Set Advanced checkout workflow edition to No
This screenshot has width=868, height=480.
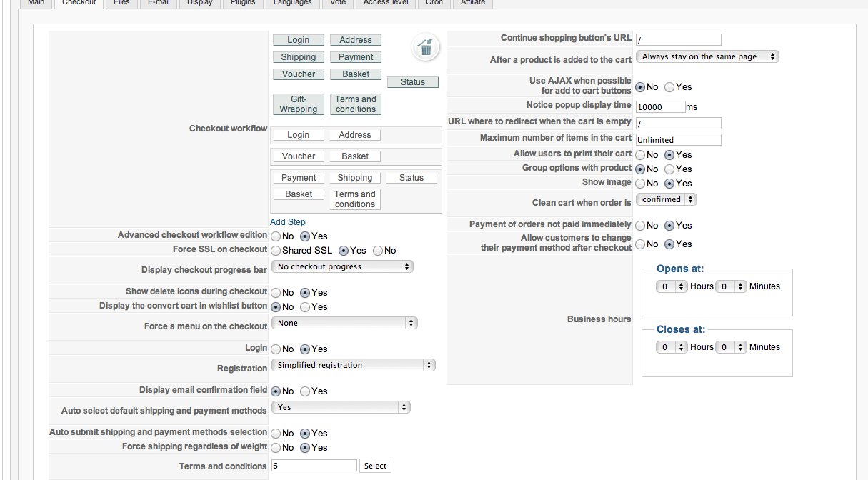276,236
